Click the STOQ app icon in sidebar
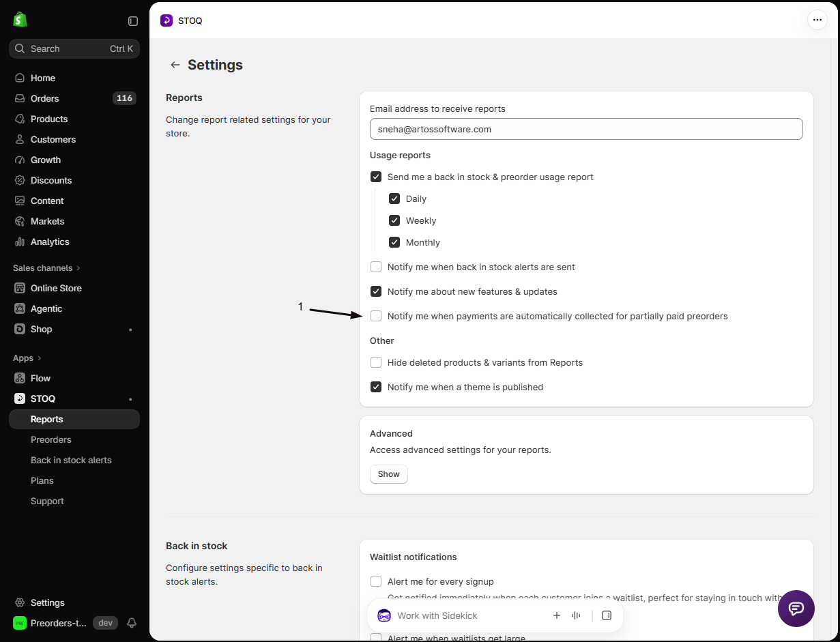Screen dimensions: 840x642 pyautogui.click(x=20, y=398)
